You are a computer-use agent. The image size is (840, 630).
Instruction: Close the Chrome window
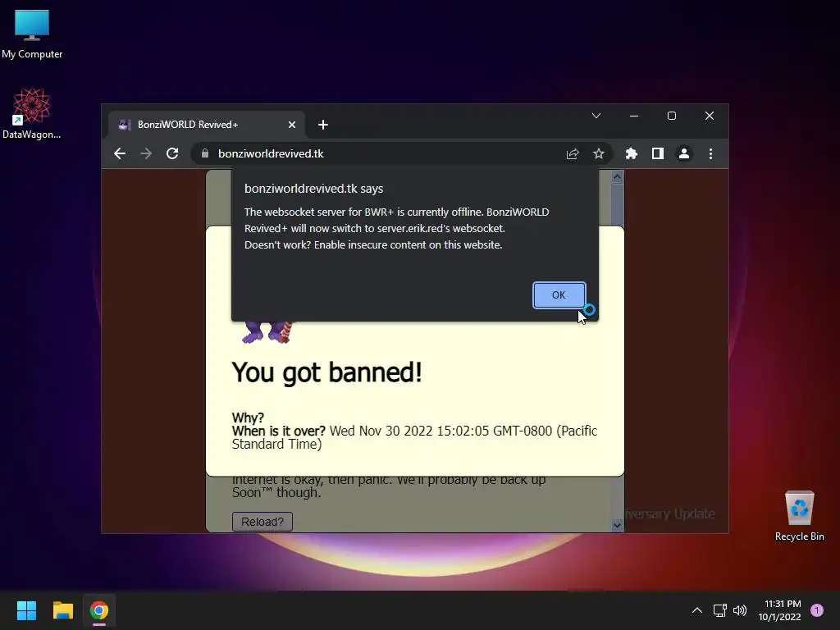point(710,116)
